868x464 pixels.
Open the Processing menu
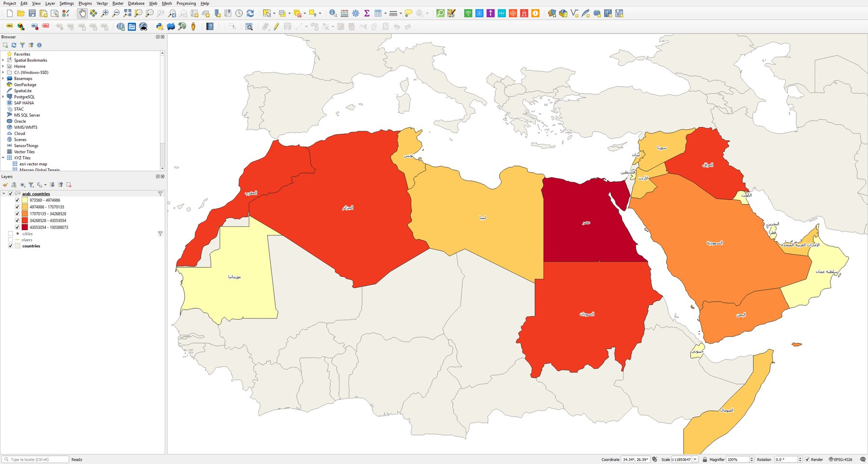186,3
